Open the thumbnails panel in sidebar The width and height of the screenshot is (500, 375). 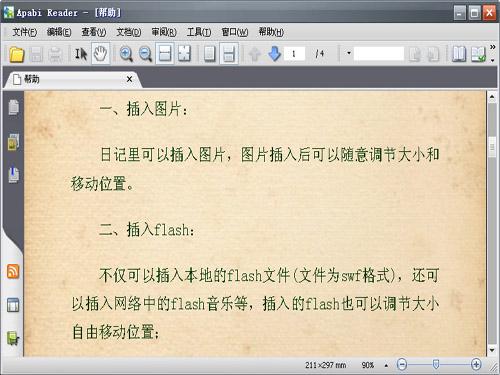(13, 142)
